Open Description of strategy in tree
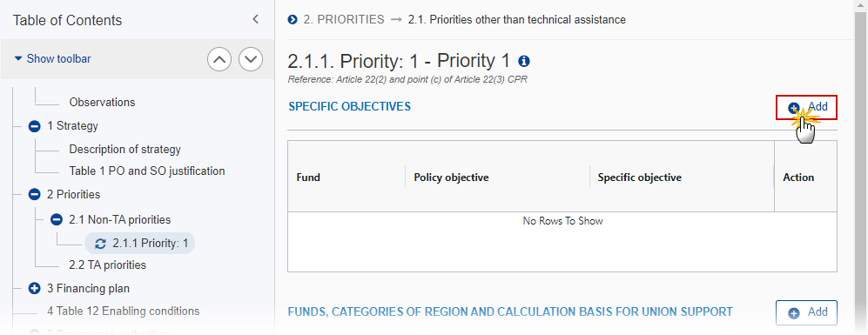This screenshot has height=335, width=868. tap(124, 150)
